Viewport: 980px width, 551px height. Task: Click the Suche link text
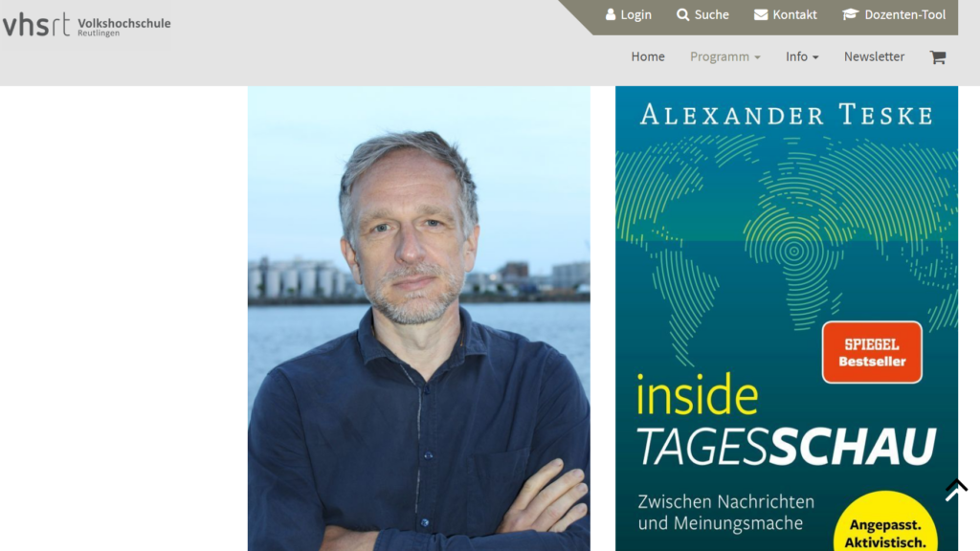pos(711,14)
